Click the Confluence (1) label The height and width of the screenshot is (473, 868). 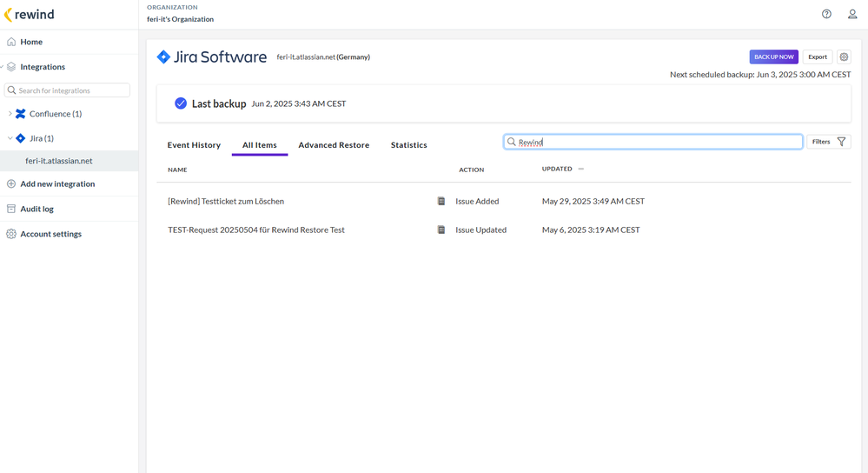56,114
